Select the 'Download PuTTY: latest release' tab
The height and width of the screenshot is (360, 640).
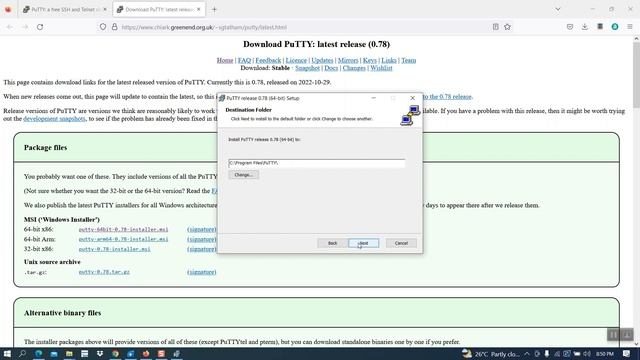point(159,9)
